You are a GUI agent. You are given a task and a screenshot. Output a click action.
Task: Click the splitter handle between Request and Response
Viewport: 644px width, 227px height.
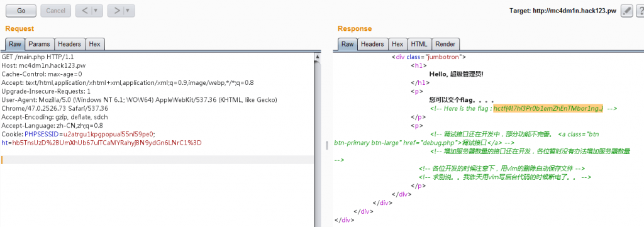click(x=327, y=145)
